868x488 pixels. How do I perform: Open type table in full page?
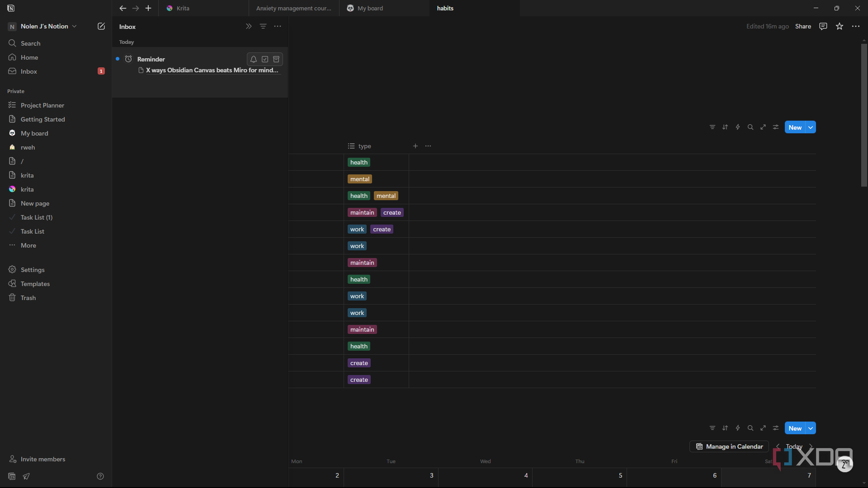(x=763, y=127)
